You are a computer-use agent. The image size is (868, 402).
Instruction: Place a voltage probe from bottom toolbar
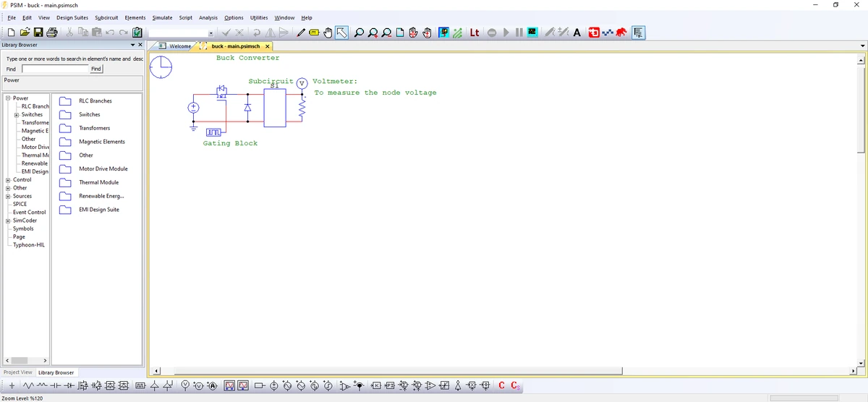(184, 386)
